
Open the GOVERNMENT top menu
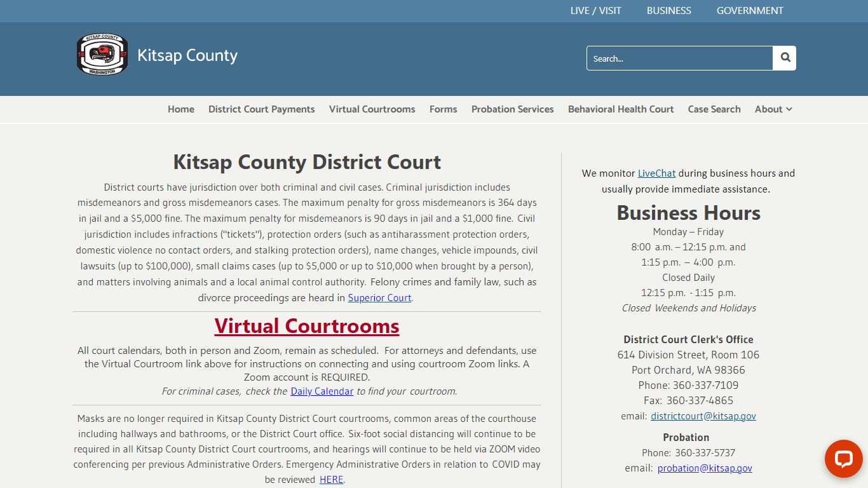pyautogui.click(x=750, y=11)
